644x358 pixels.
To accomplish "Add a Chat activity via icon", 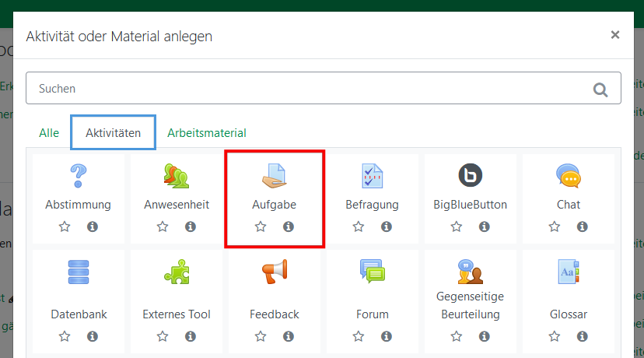I will coord(568,175).
